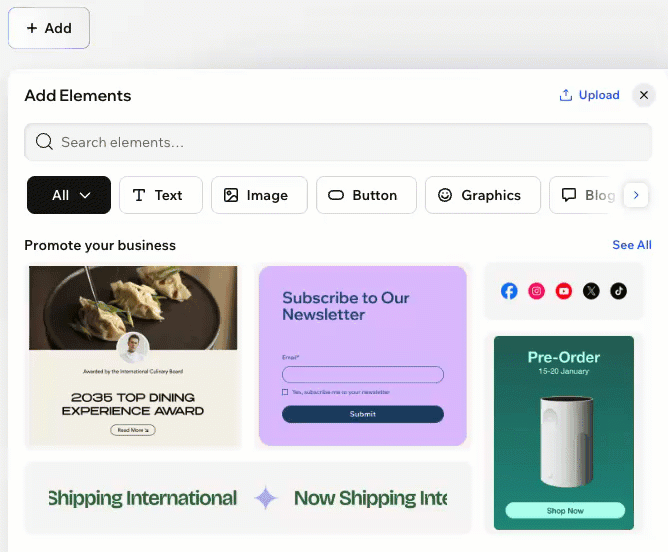Click Submit in the newsletter preview
Image resolution: width=668 pixels, height=552 pixels.
(x=363, y=414)
